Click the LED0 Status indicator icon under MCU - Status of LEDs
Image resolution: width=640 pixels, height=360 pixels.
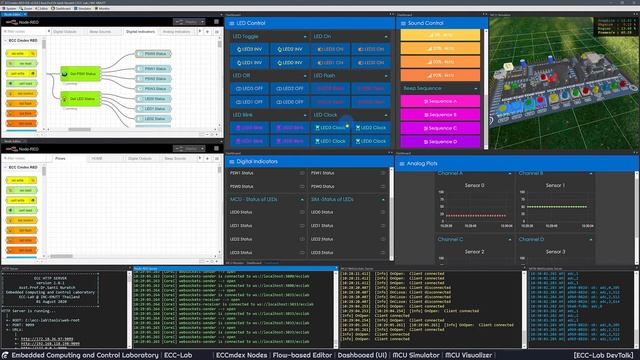point(302,212)
